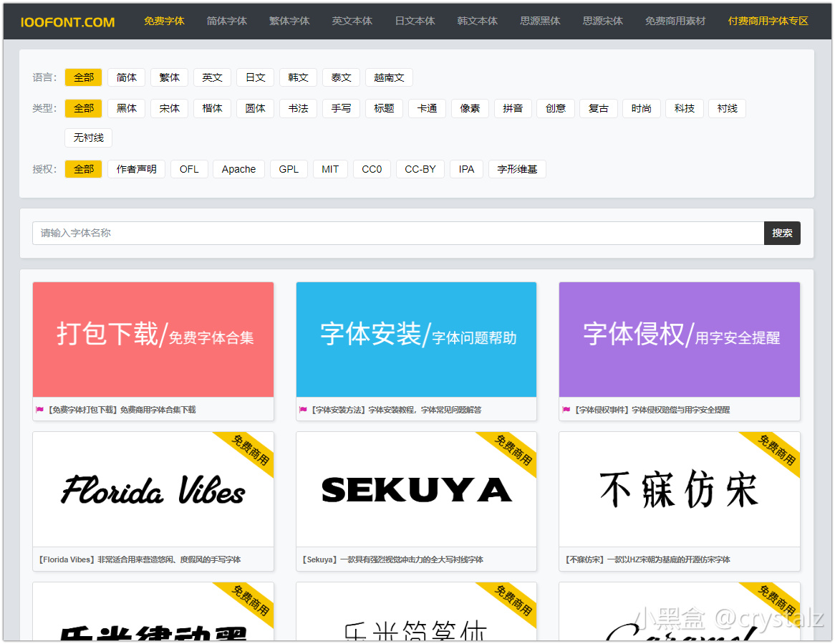Choose the 无衬线 font type filter
This screenshot has width=835, height=644.
[x=88, y=138]
